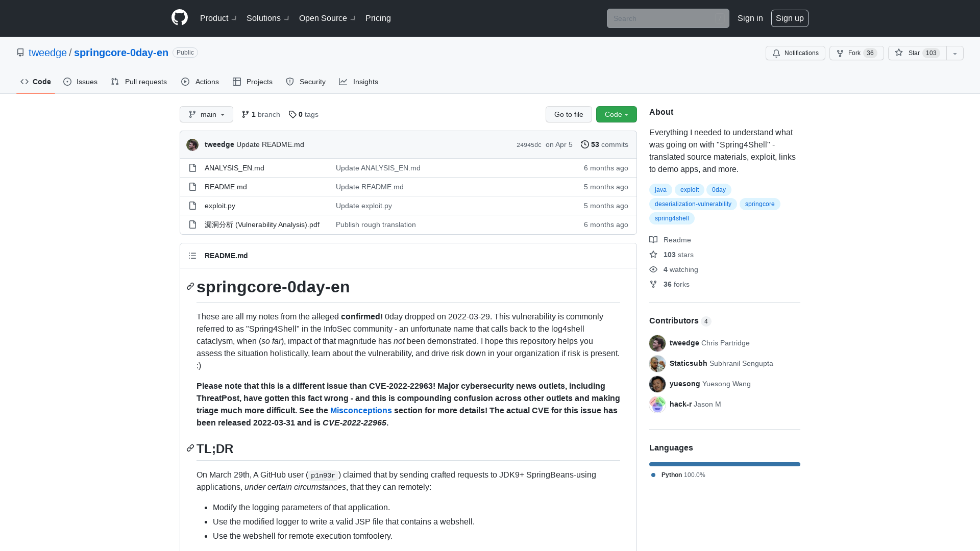Screen dimensions: 980x551
Task: Open the exploit.py file
Action: 220,206
